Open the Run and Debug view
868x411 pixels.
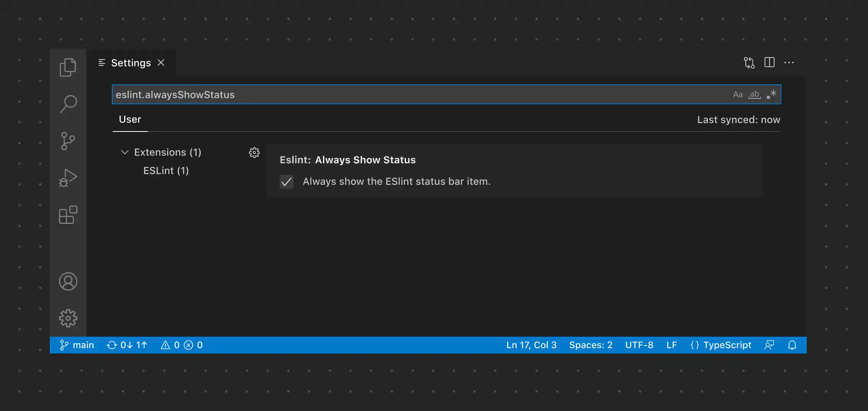click(x=68, y=178)
